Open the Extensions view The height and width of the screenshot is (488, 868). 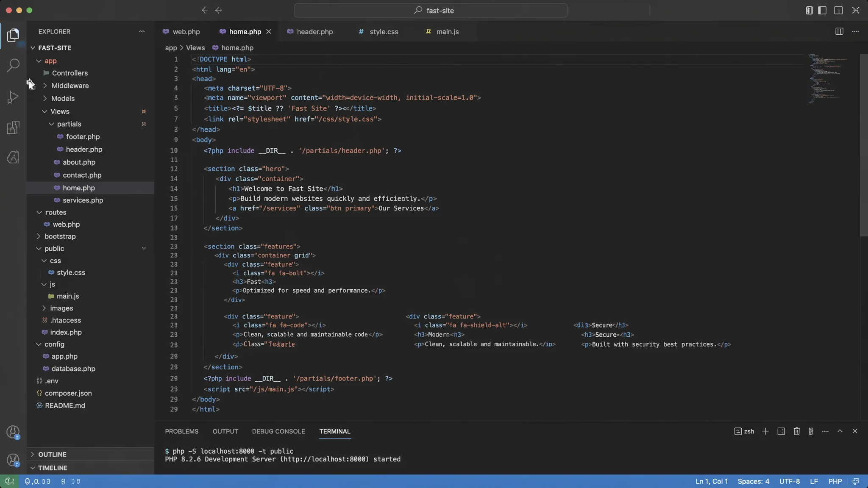(13, 127)
